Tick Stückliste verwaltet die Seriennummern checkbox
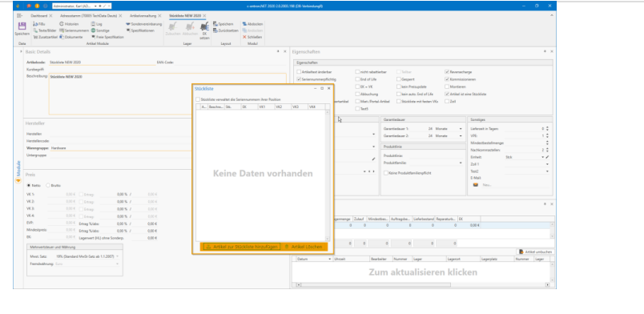The height and width of the screenshot is (314, 644). point(198,99)
